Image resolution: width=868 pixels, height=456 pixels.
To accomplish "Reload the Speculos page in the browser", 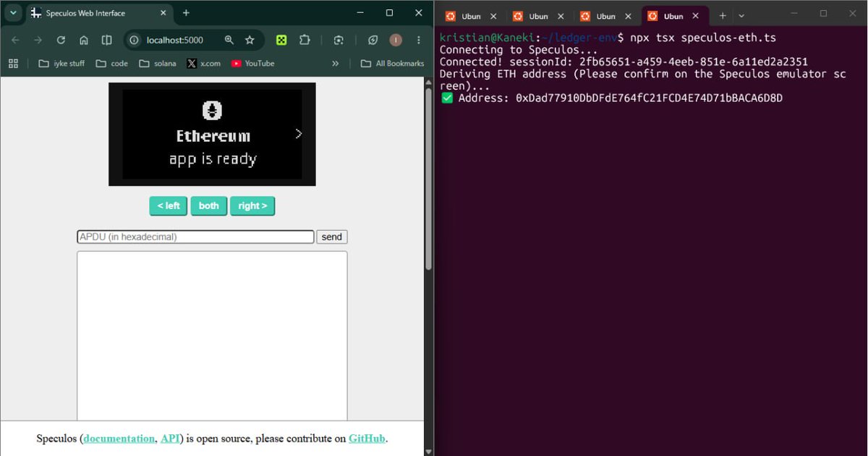I will pyautogui.click(x=61, y=41).
